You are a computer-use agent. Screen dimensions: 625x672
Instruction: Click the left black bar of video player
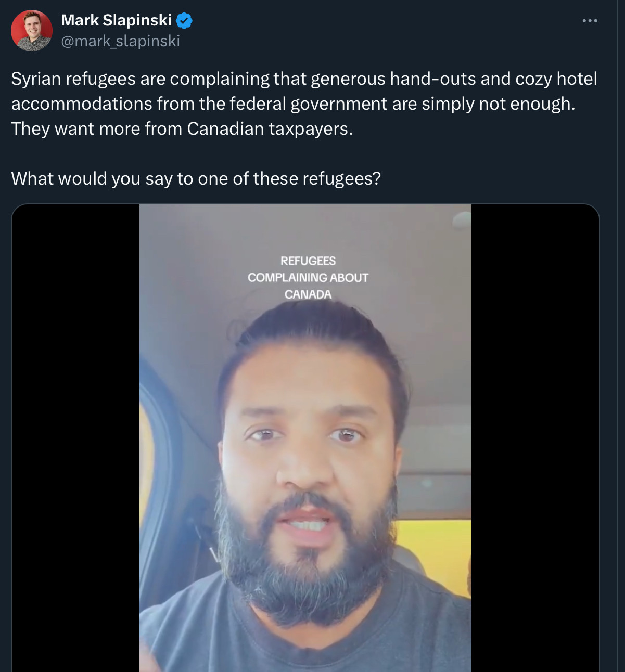pos(75,437)
